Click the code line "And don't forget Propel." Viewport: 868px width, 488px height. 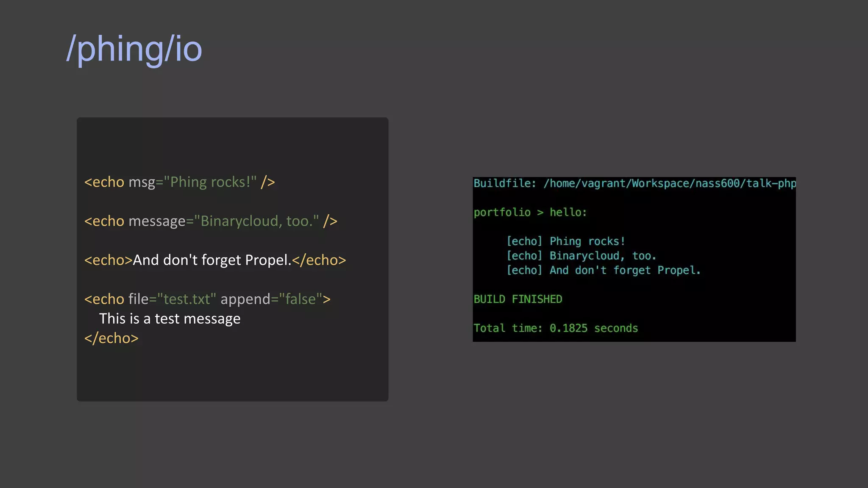(215, 260)
